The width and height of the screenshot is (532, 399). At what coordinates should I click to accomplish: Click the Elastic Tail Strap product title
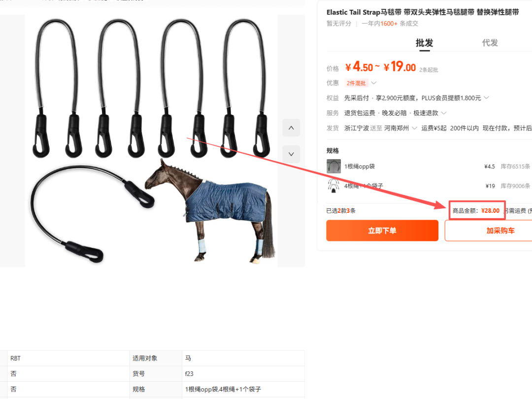tap(423, 12)
